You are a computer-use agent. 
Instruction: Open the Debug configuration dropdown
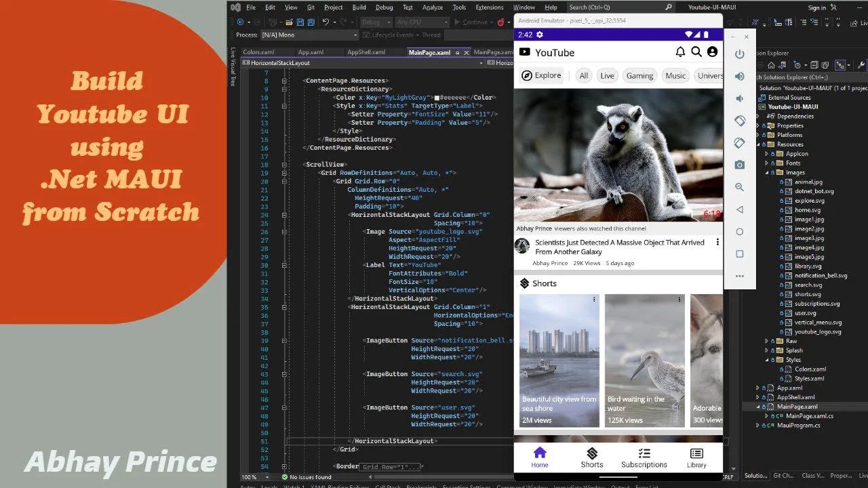point(375,22)
